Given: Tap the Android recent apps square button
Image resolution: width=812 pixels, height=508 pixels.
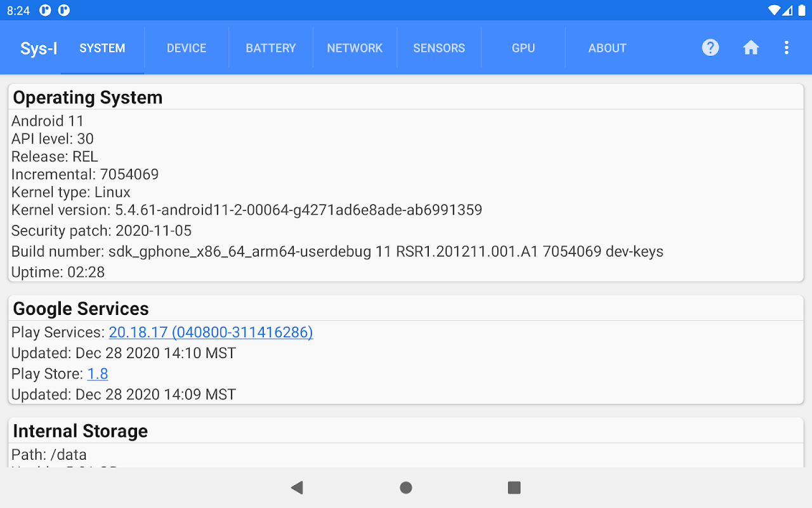Looking at the screenshot, I should click(x=514, y=488).
